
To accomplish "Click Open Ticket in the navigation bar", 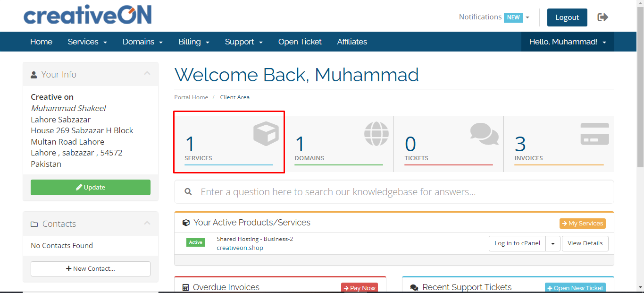I will tap(300, 42).
